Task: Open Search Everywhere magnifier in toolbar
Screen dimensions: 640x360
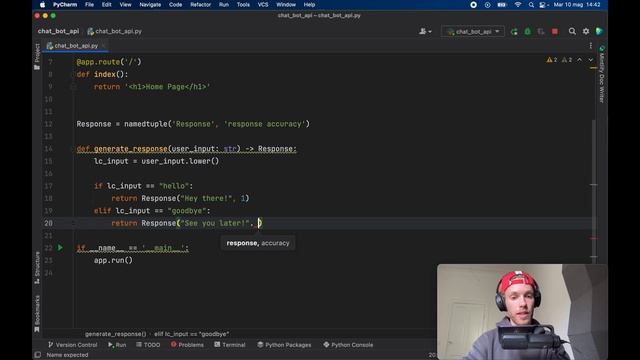Action: [572, 31]
